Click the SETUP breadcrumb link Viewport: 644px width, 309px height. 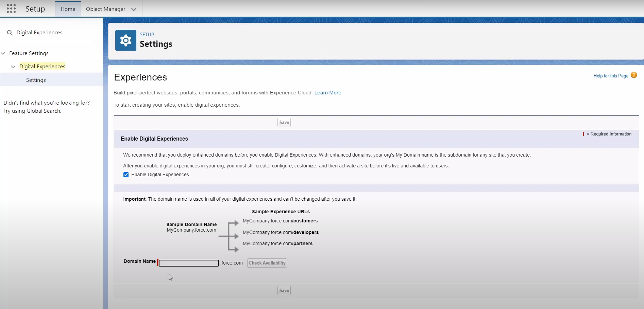click(x=147, y=35)
